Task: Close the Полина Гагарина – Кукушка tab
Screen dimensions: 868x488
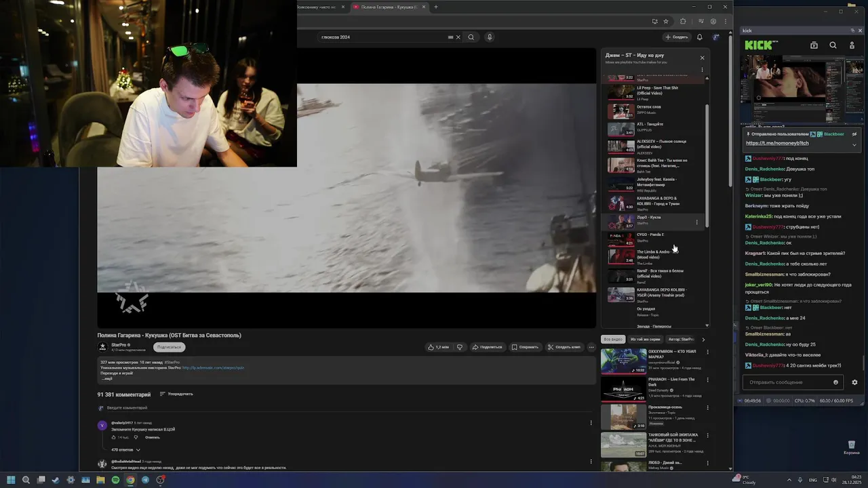Action: pos(424,7)
